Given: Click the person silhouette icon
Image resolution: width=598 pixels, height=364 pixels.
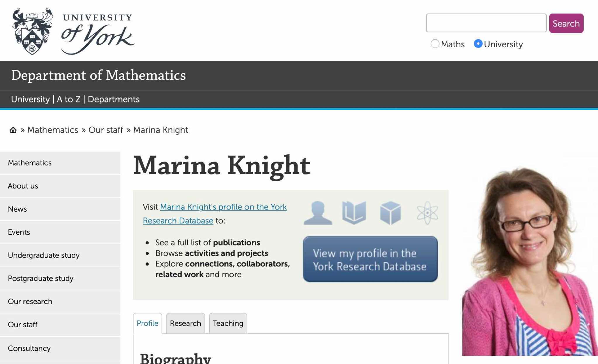Looking at the screenshot, I should [x=318, y=213].
